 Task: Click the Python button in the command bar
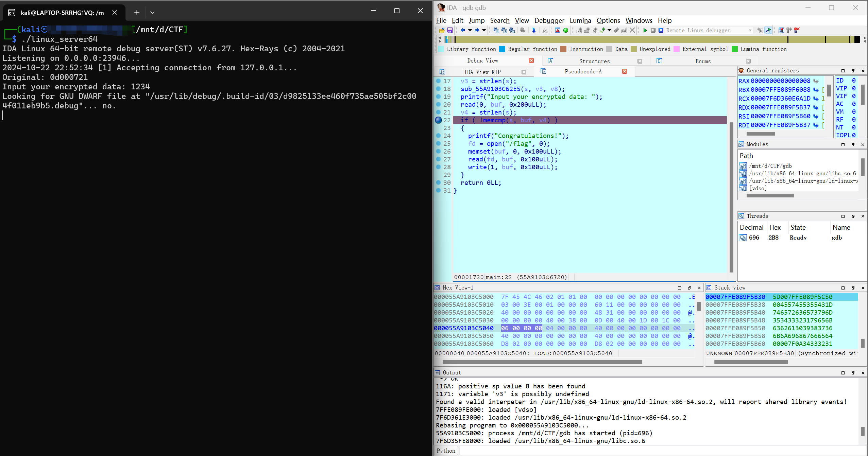click(x=446, y=451)
